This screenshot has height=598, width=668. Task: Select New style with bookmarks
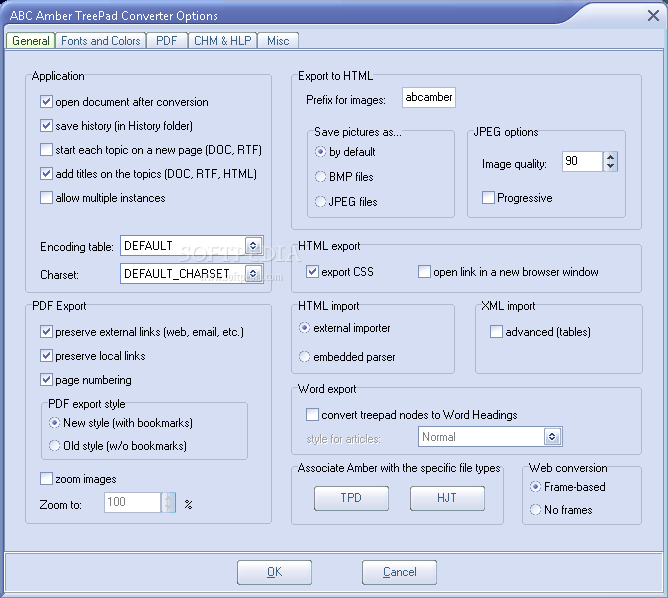(x=54, y=423)
